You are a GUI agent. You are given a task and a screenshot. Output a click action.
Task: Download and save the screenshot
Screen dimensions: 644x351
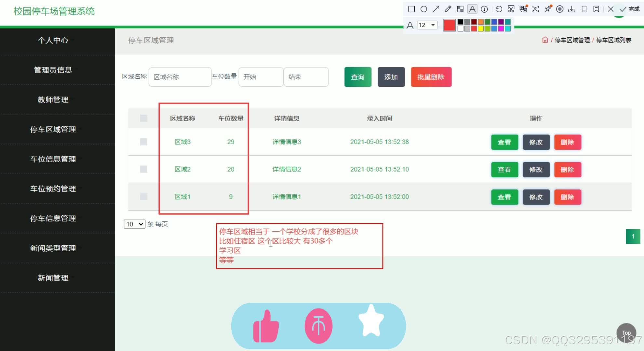[572, 9]
